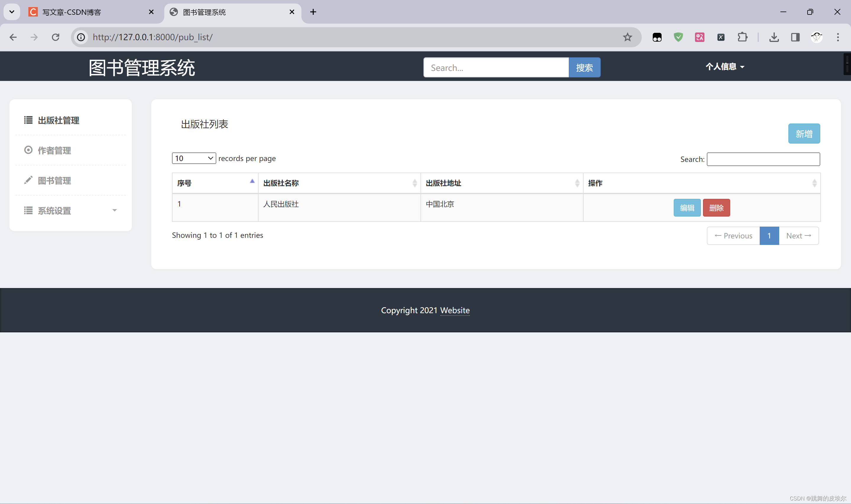Viewport: 851px width, 504px height.
Task: Open the records per page dropdown
Action: coord(194,158)
